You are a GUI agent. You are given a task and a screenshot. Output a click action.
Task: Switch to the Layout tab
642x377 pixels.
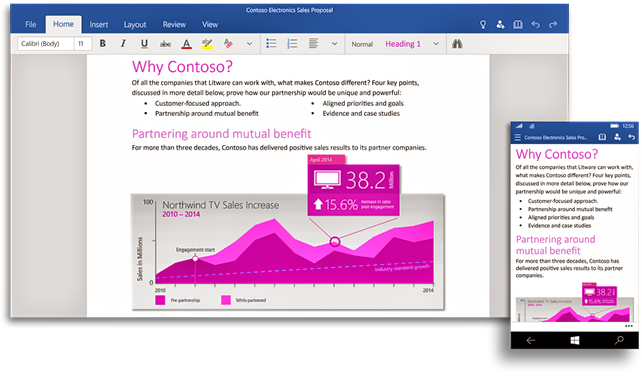(135, 25)
